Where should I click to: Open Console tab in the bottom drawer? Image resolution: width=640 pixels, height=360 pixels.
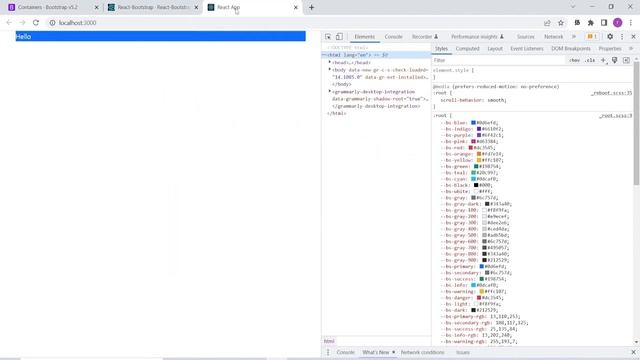coord(345,352)
